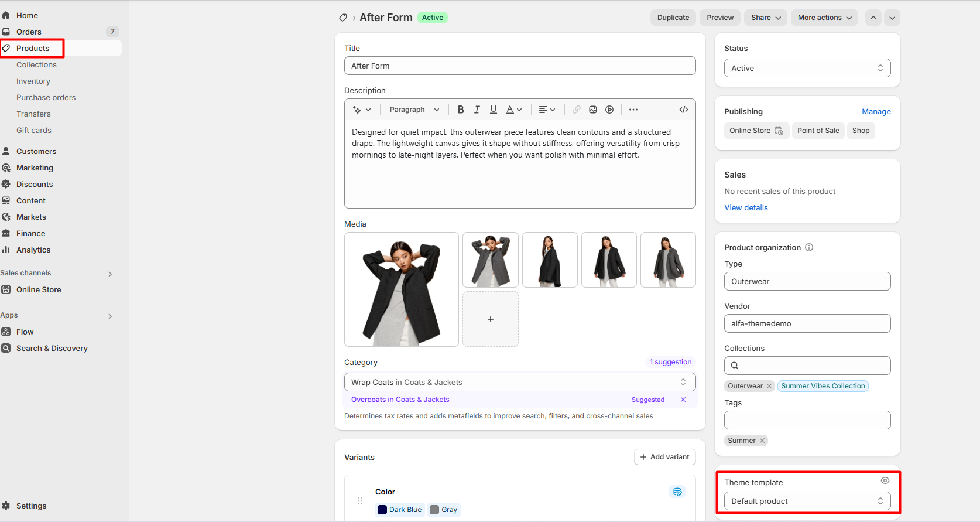The height and width of the screenshot is (522, 980).
Task: Insert image using description toolbar icon
Action: pyautogui.click(x=593, y=110)
